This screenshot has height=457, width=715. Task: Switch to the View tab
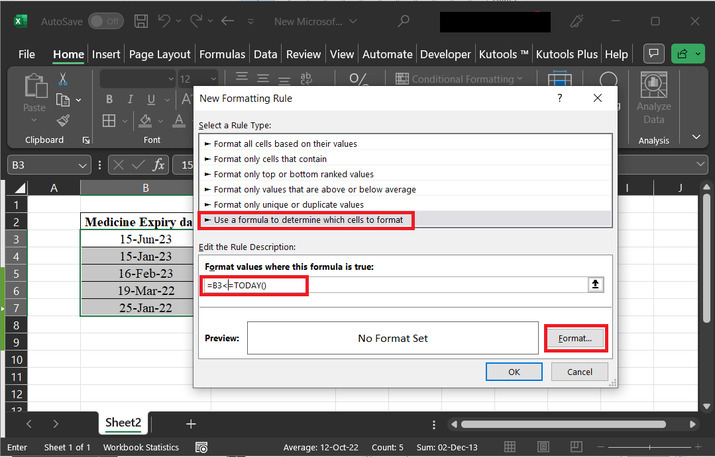[x=342, y=54]
